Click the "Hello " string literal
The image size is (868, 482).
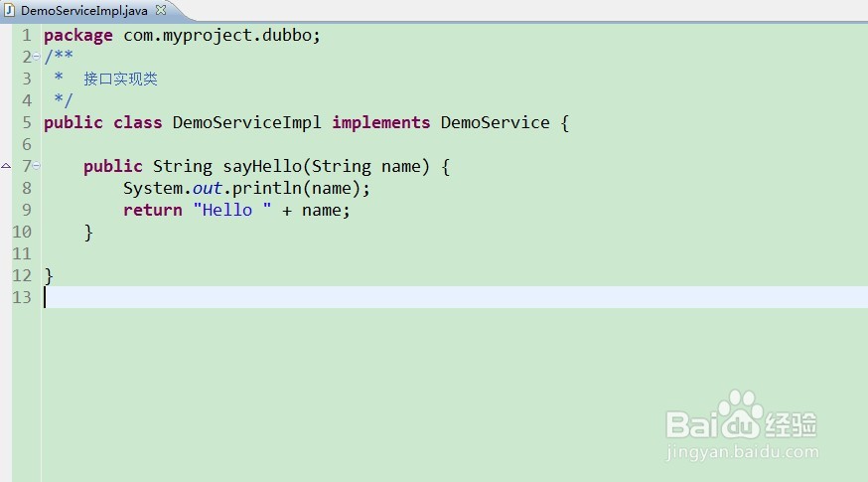(x=232, y=210)
